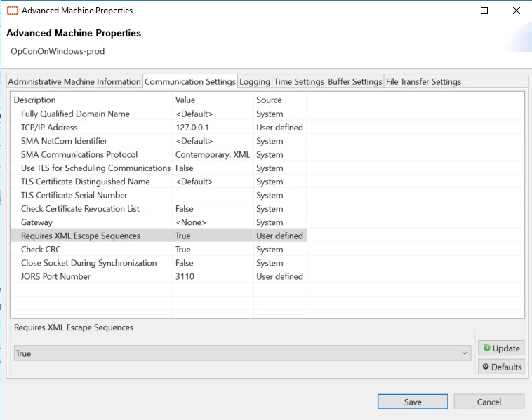Viewport: 532px width, 420px height.
Task: Click User defined source for TCP/IP Address
Action: pyautogui.click(x=279, y=128)
